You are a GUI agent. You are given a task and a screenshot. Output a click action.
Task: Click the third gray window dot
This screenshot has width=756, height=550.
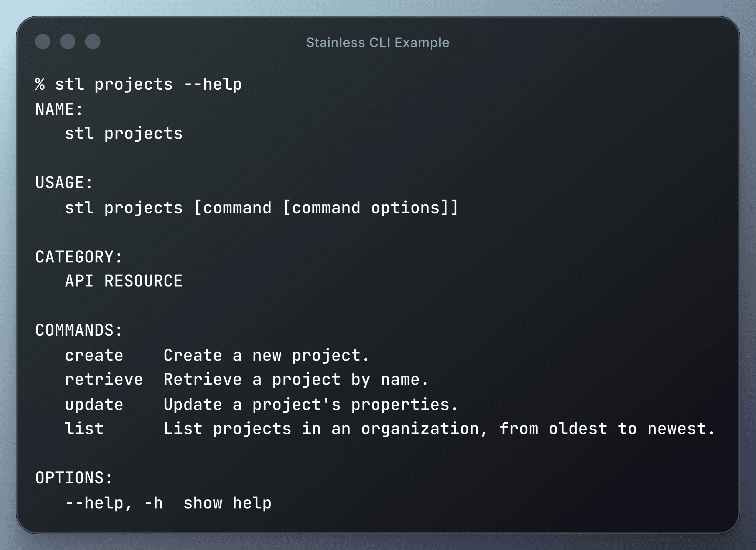[x=93, y=42]
